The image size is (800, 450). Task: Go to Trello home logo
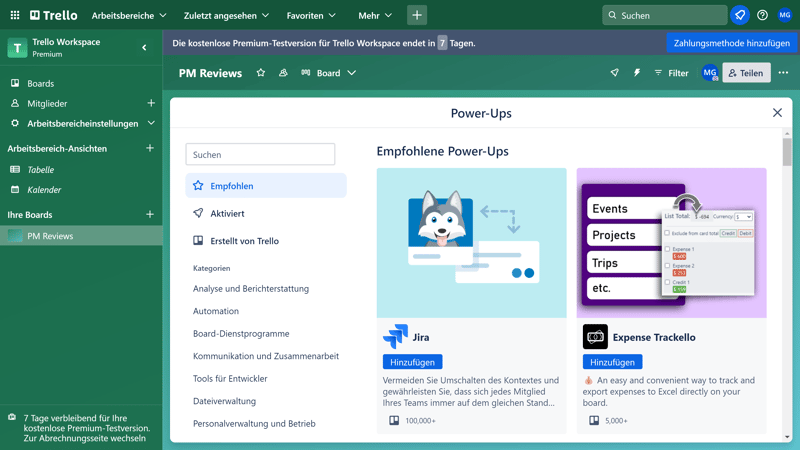(x=54, y=15)
